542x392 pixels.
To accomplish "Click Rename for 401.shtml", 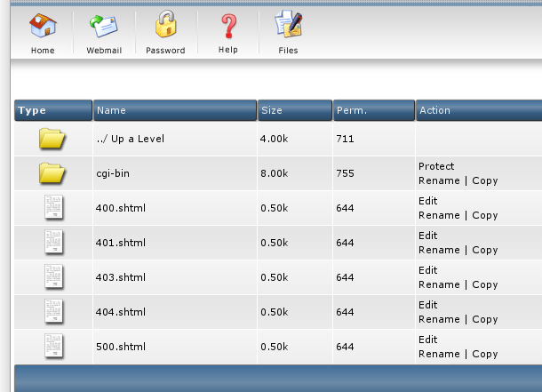I will pyautogui.click(x=439, y=250).
